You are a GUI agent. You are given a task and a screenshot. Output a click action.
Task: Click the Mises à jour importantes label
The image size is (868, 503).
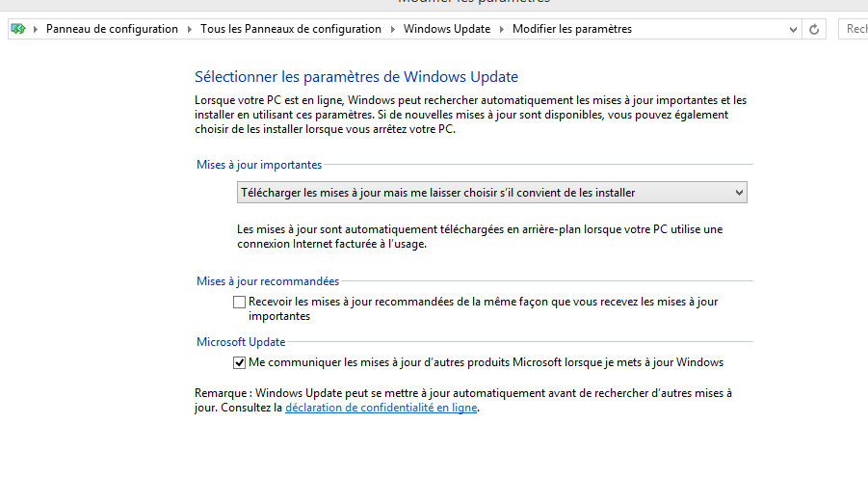point(259,165)
